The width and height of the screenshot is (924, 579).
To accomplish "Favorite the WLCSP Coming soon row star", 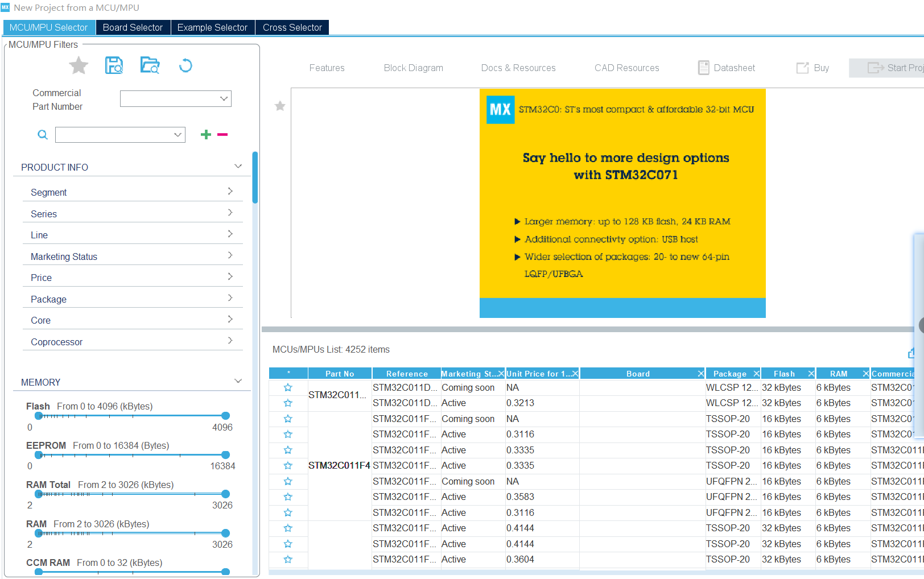I will click(288, 387).
